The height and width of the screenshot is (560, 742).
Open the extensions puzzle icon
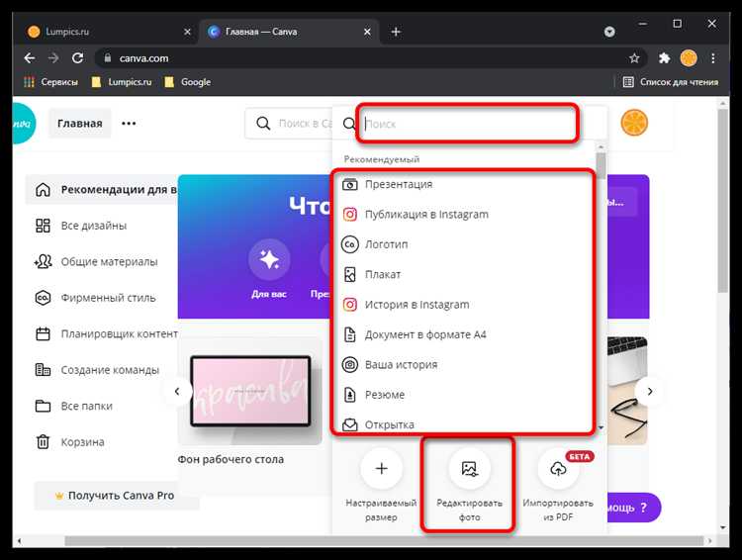pyautogui.click(x=664, y=58)
